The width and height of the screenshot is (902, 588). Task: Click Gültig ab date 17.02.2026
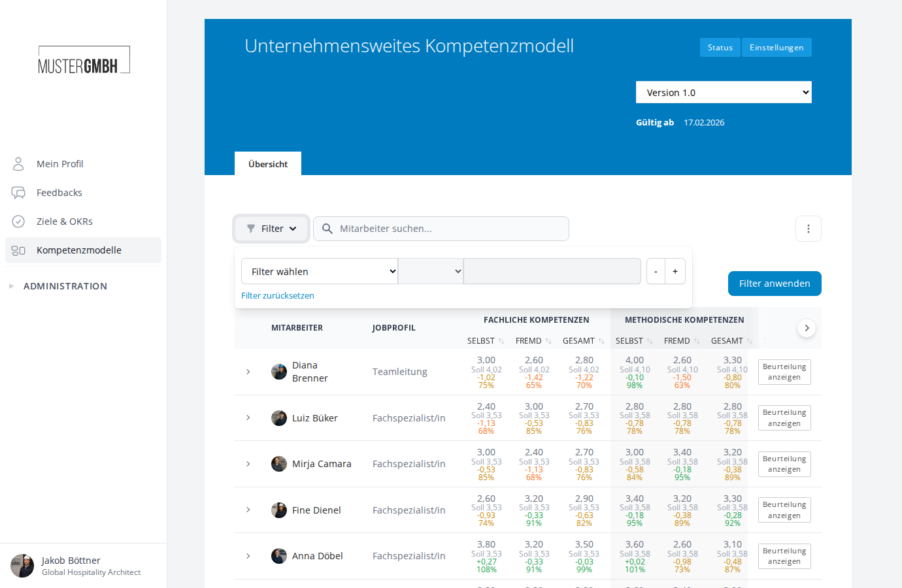click(x=704, y=123)
